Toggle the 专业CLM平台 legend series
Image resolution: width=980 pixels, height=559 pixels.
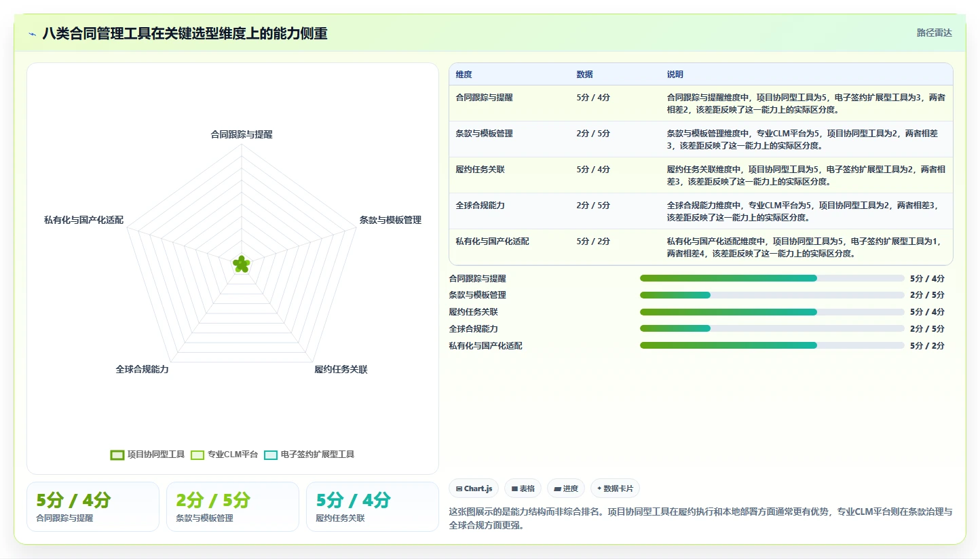coord(224,455)
